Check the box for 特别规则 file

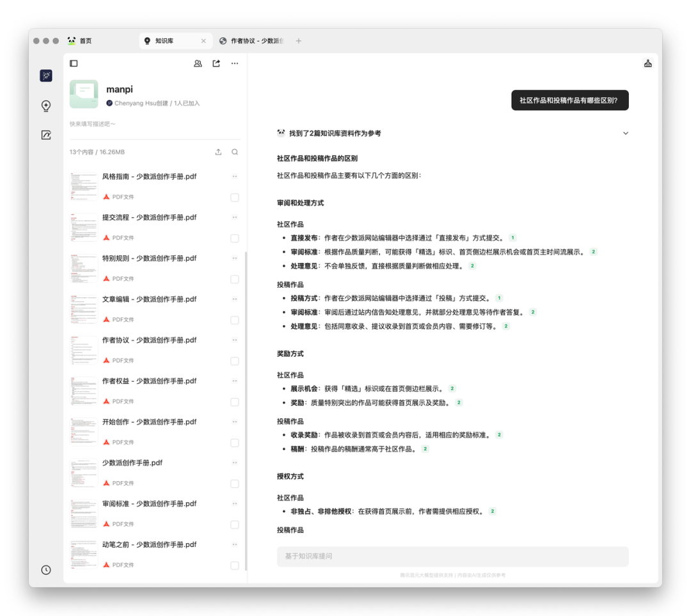point(235,280)
